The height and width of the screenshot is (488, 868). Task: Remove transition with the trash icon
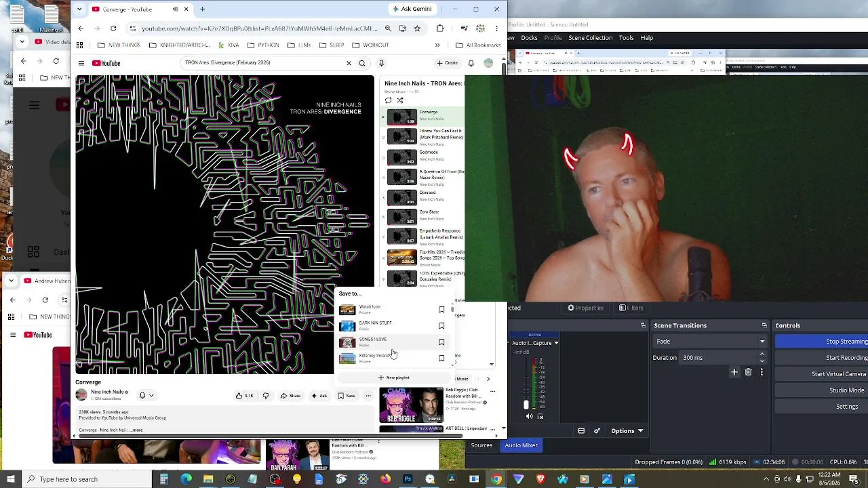click(x=749, y=372)
